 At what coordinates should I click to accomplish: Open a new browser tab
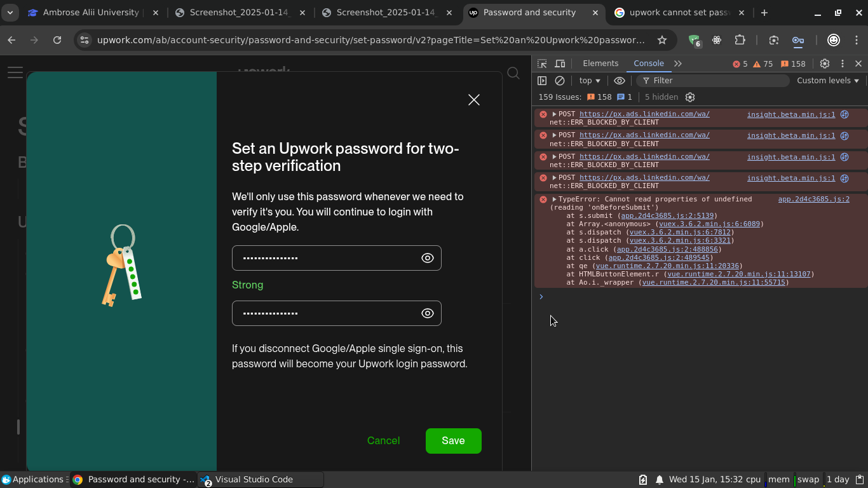coord(764,13)
